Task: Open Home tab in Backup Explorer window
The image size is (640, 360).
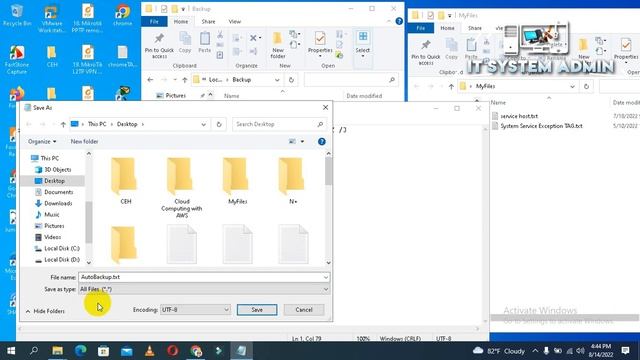Action: (181, 22)
